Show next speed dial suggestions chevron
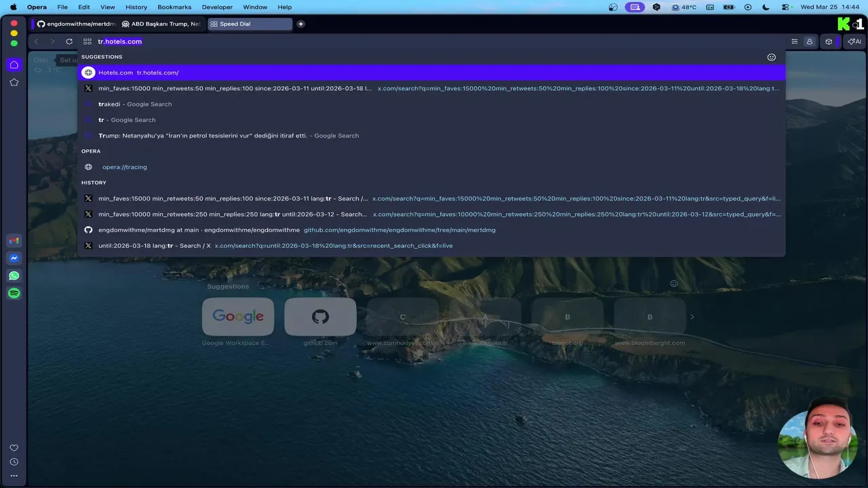Screen dimensions: 868x488 692,317
